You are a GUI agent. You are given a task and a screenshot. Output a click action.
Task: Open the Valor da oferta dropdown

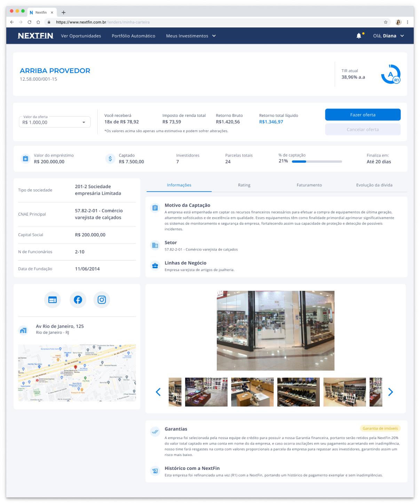55,122
